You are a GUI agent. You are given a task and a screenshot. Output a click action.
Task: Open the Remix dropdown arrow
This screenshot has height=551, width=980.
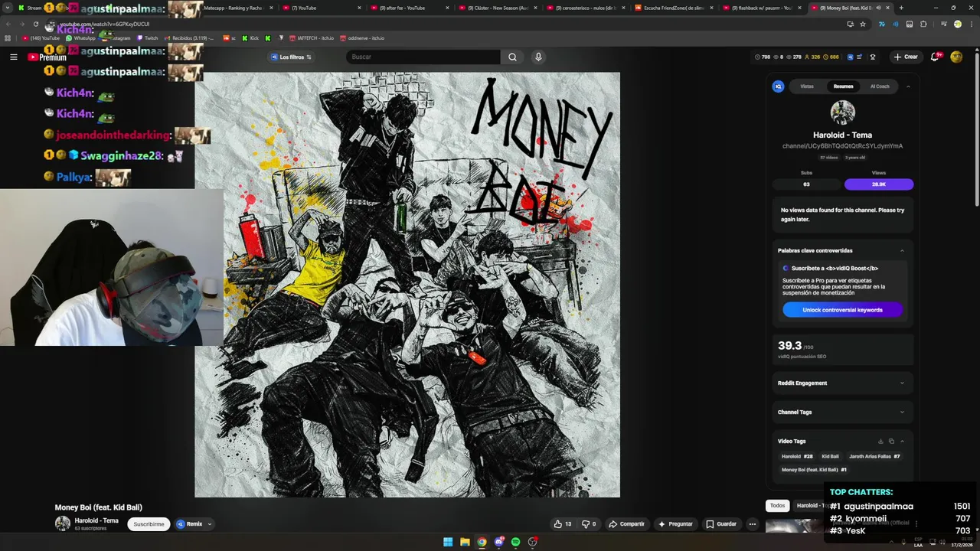click(209, 524)
